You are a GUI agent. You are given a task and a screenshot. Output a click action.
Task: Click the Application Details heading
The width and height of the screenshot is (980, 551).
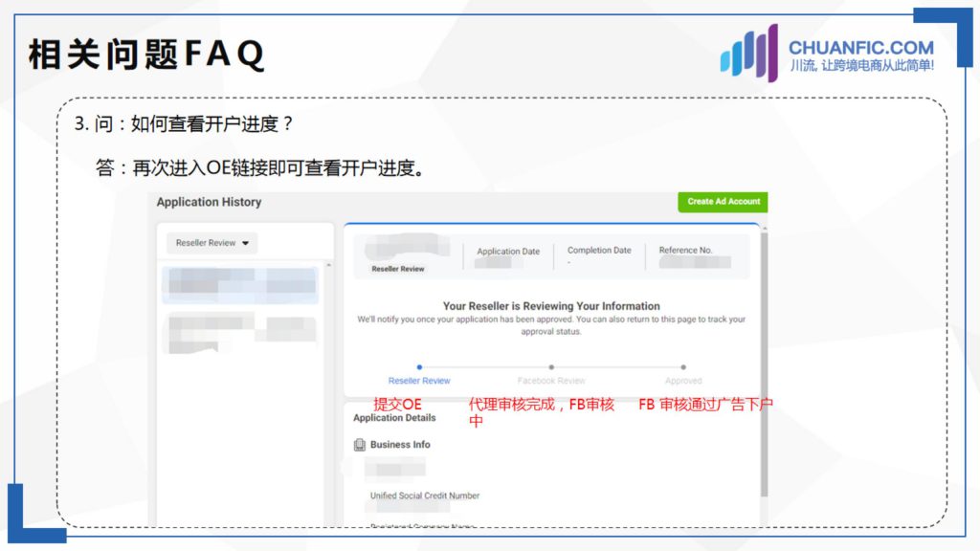click(x=394, y=418)
